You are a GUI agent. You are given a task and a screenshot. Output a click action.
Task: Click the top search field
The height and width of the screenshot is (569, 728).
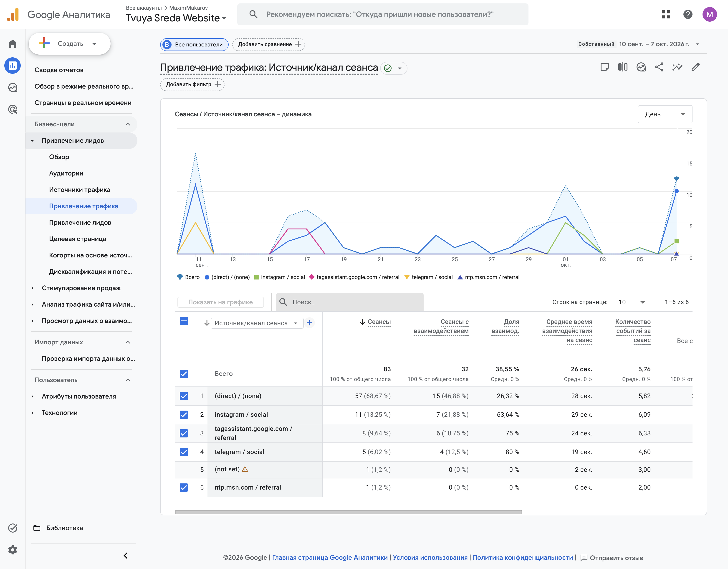pos(383,14)
